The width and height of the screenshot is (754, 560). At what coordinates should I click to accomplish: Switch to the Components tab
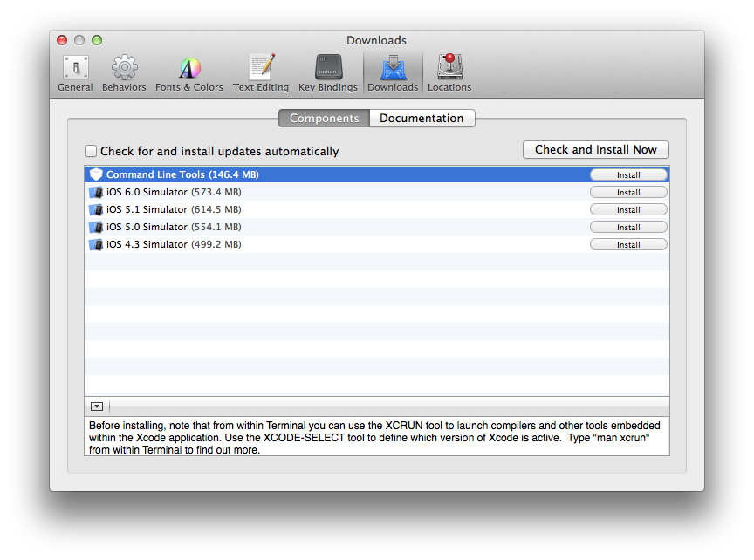point(324,119)
